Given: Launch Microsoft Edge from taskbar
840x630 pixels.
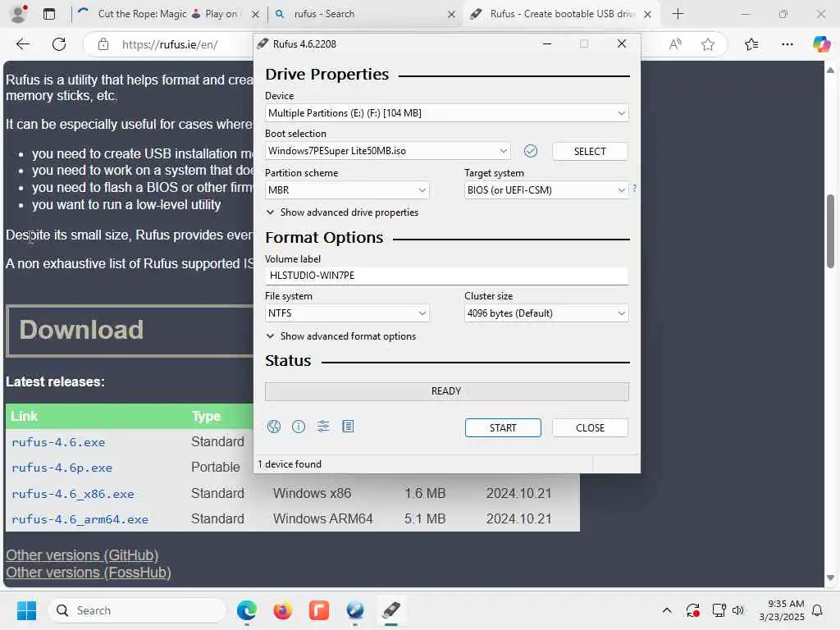Looking at the screenshot, I should (x=246, y=610).
